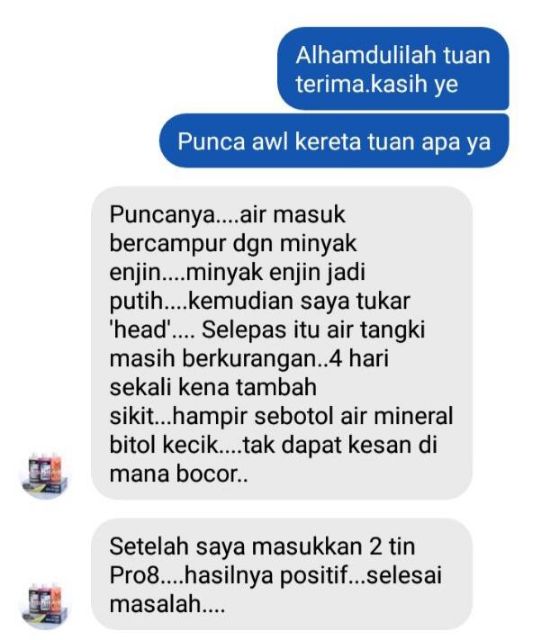
Task: Click "terima.kasih" in the first blue bubble
Action: (361, 84)
